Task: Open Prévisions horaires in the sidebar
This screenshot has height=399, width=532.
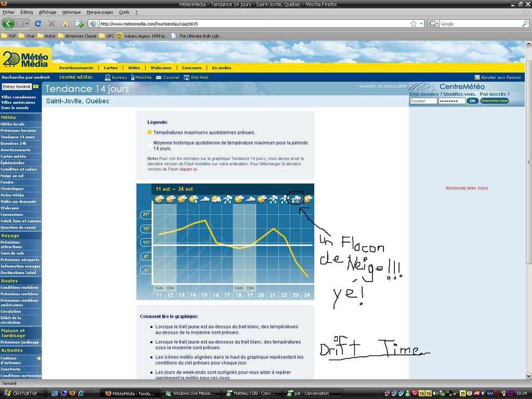Action: click(x=18, y=130)
